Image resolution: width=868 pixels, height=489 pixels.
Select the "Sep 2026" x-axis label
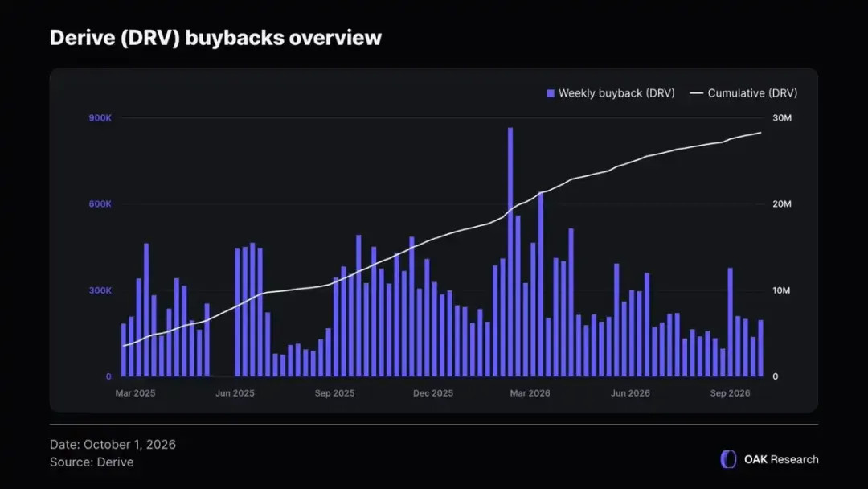pos(730,393)
